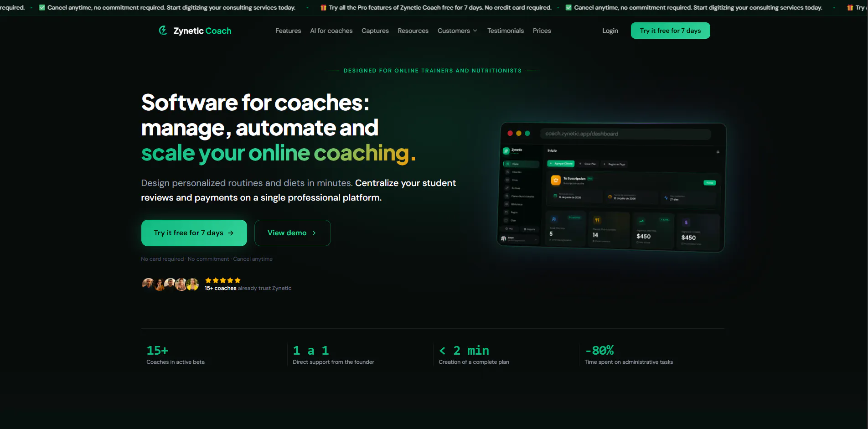
Task: Click the clock icon beside '12 de julio' in the preview
Action: tap(610, 197)
